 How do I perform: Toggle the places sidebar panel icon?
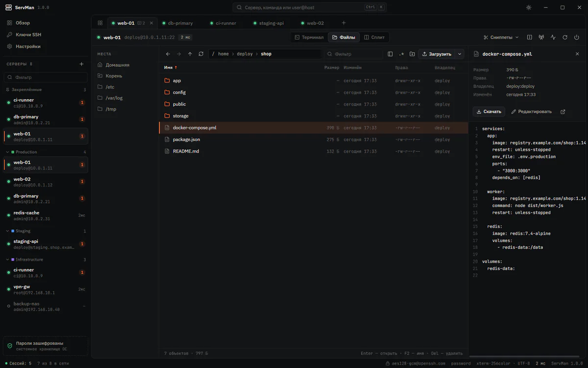(x=390, y=54)
